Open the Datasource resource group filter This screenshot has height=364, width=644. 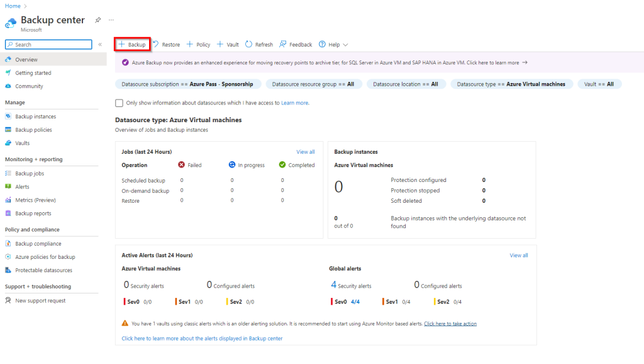coord(313,84)
